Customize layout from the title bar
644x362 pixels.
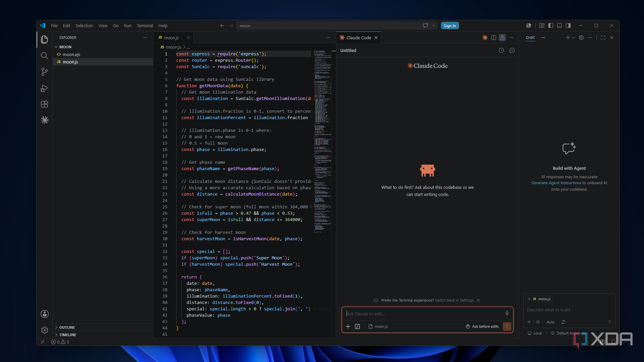click(542, 25)
